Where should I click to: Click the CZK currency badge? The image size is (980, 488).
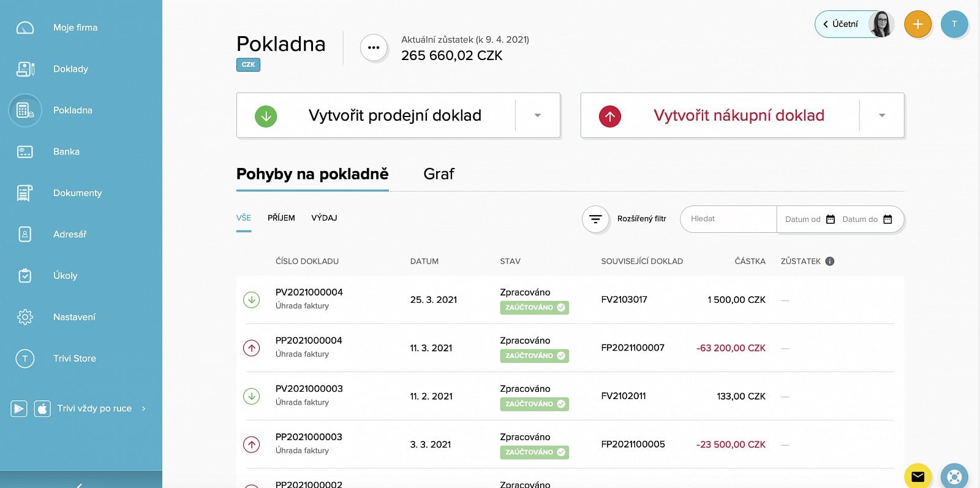pos(248,64)
